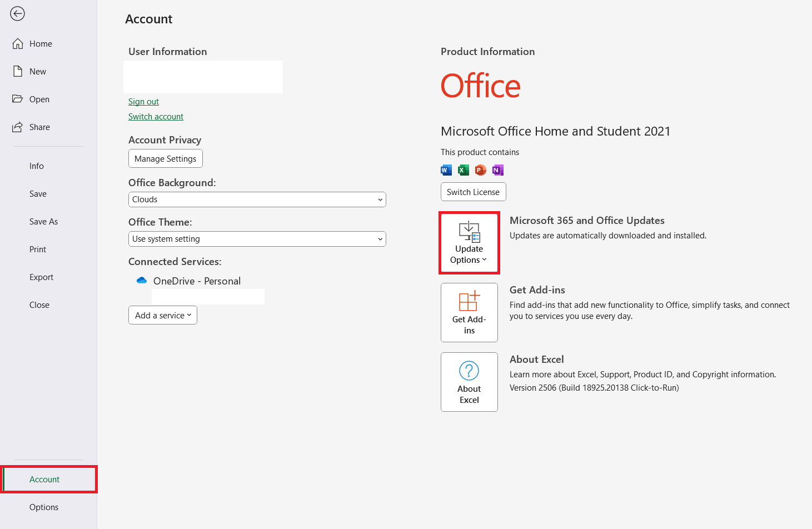This screenshot has height=529, width=812.
Task: Click the OneDrive cloud icon
Action: [142, 281]
